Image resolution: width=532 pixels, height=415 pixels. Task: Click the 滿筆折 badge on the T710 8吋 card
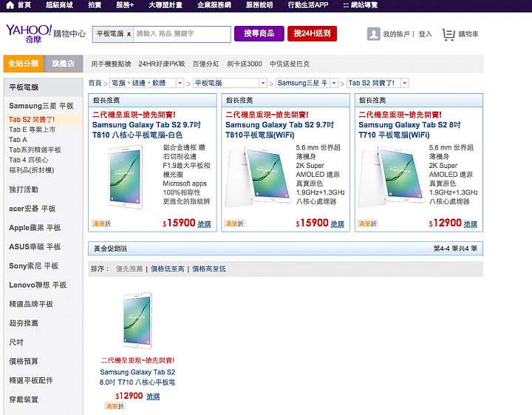(x=367, y=223)
